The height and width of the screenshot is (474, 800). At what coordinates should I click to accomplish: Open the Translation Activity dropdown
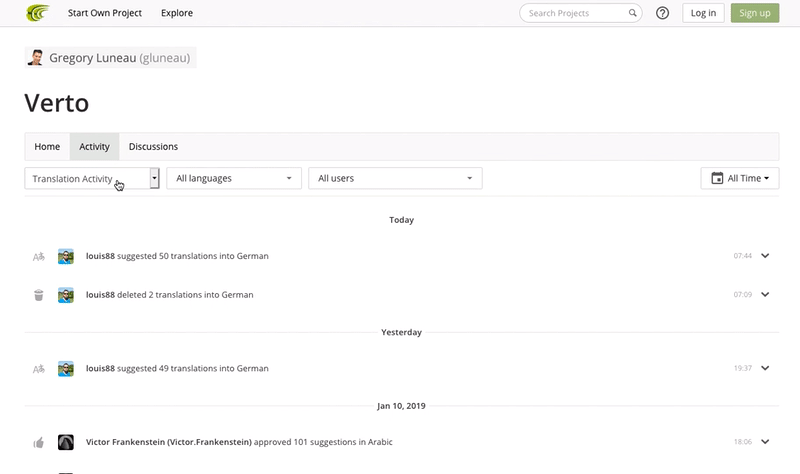(x=92, y=179)
